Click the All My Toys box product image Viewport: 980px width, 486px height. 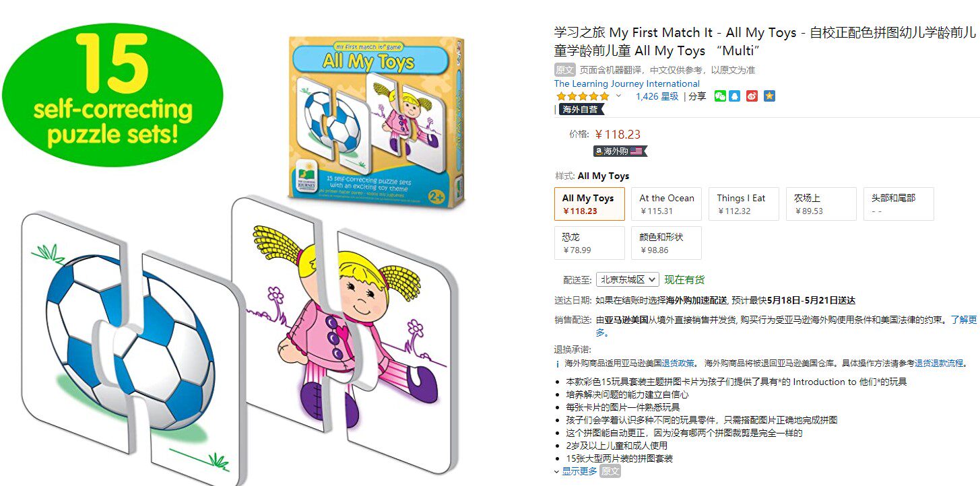(376, 118)
